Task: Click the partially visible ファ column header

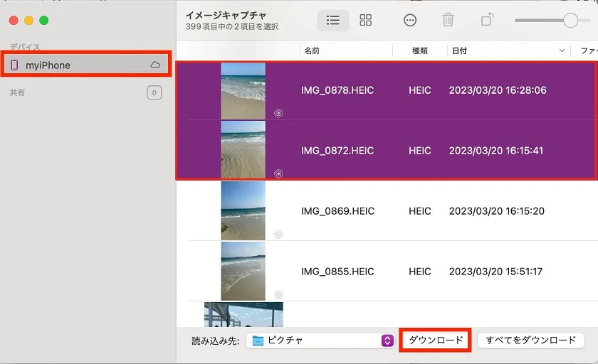Action: [589, 50]
